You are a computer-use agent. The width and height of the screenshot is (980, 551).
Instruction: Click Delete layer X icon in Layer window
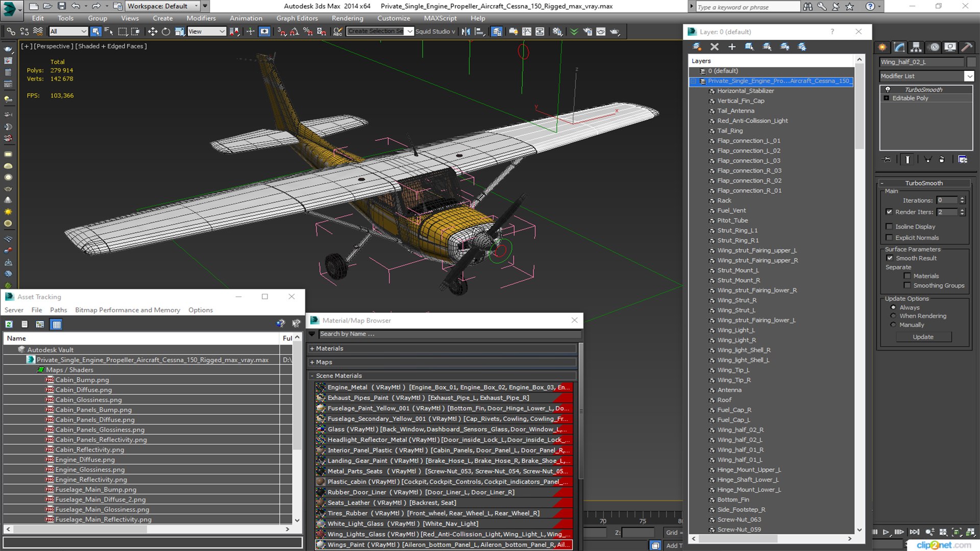(x=715, y=47)
